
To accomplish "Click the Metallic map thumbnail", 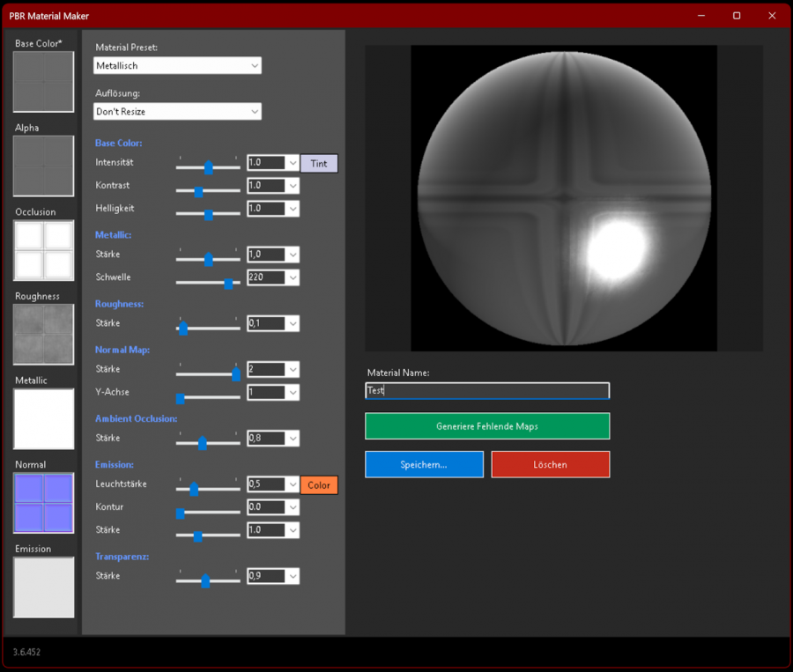I will pyautogui.click(x=43, y=418).
